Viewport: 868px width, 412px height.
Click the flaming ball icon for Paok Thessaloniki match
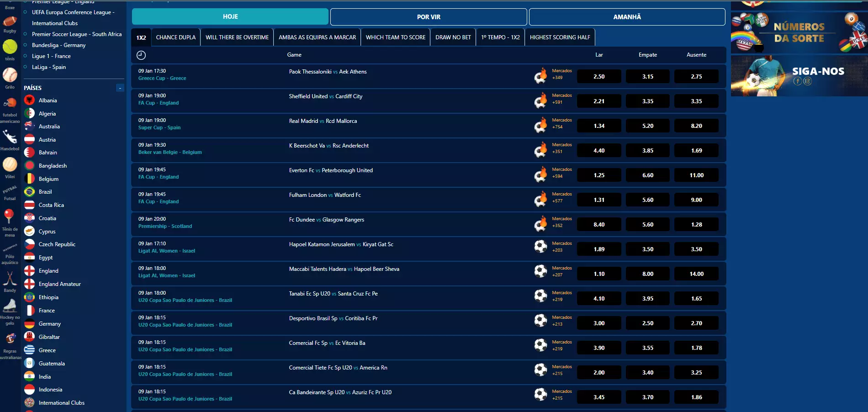(x=541, y=75)
